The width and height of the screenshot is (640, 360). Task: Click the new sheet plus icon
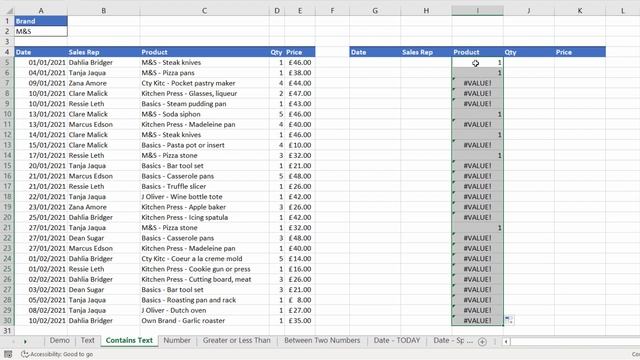482,341
